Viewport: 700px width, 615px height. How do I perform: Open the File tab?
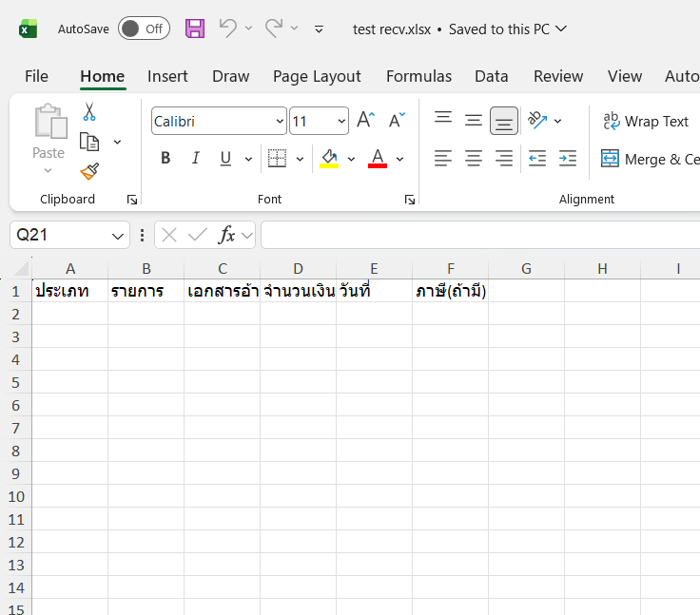pyautogui.click(x=36, y=76)
